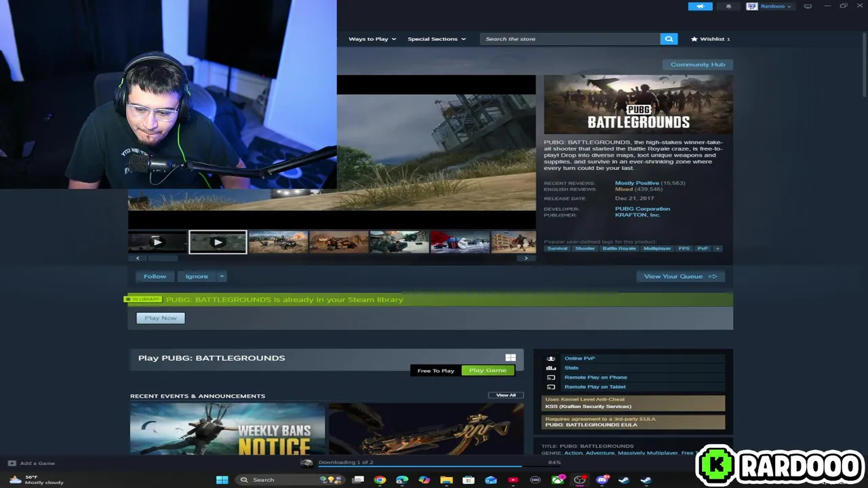Select the Shooter tag

click(x=585, y=248)
